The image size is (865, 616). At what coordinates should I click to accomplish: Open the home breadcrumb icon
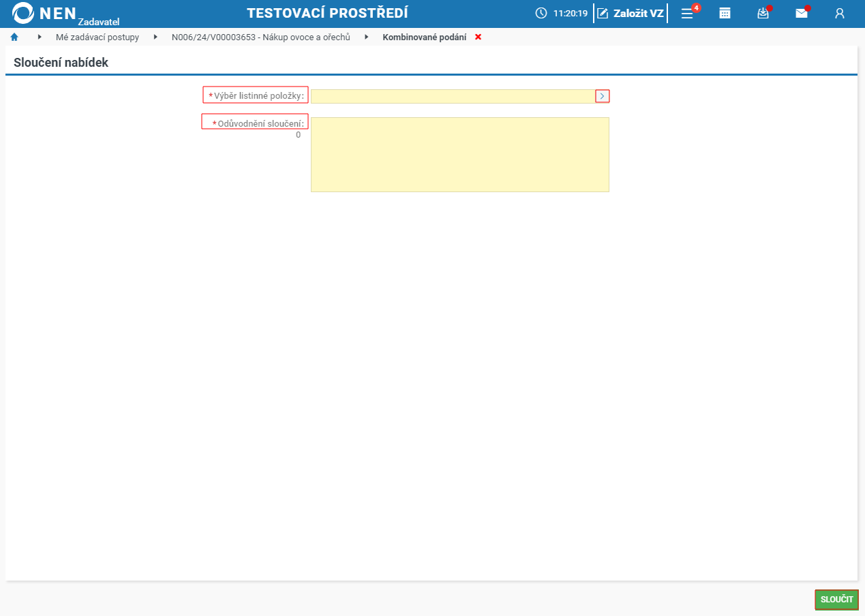[x=14, y=37]
